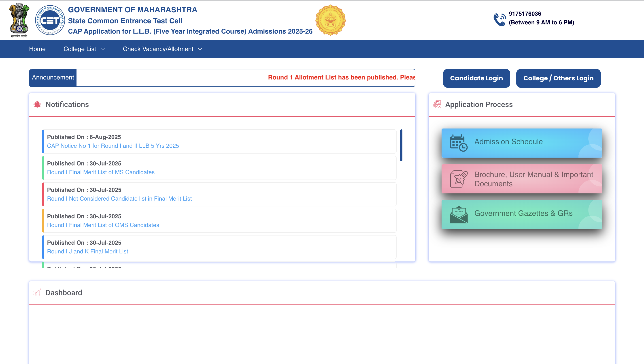Click the Indian national emblem logo
The width and height of the screenshot is (644, 364).
(19, 20)
